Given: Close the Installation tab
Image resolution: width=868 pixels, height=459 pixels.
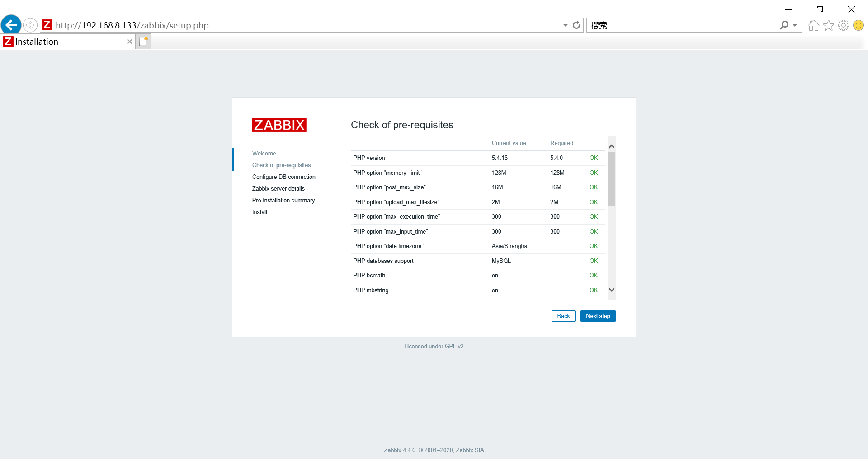Looking at the screenshot, I should pos(130,42).
